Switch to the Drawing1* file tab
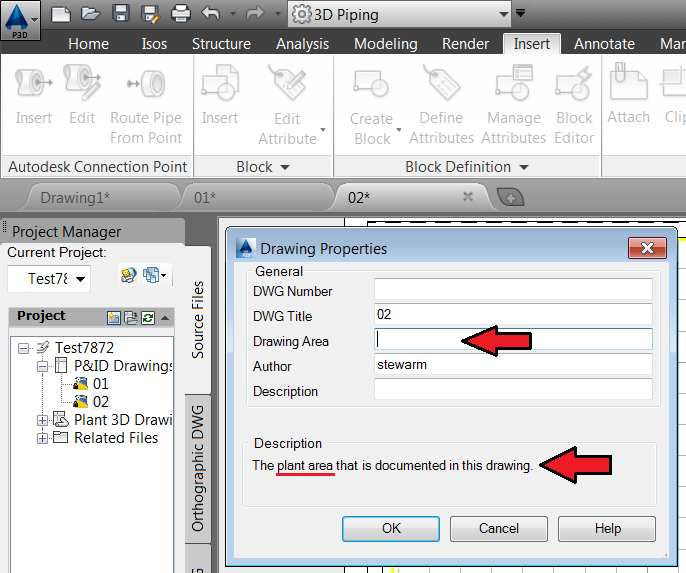 click(103, 198)
